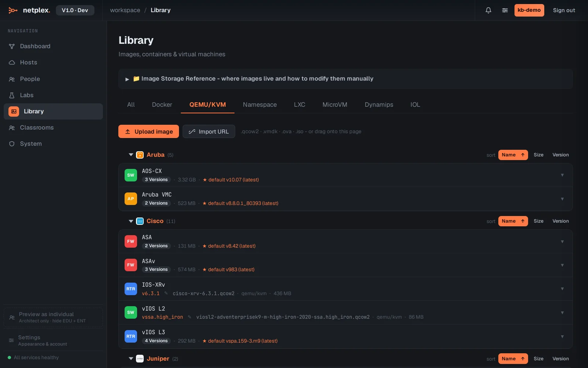Click the edit pencil next to vssa.high_iron
Image resolution: width=588 pixels, height=368 pixels.
pos(190,317)
